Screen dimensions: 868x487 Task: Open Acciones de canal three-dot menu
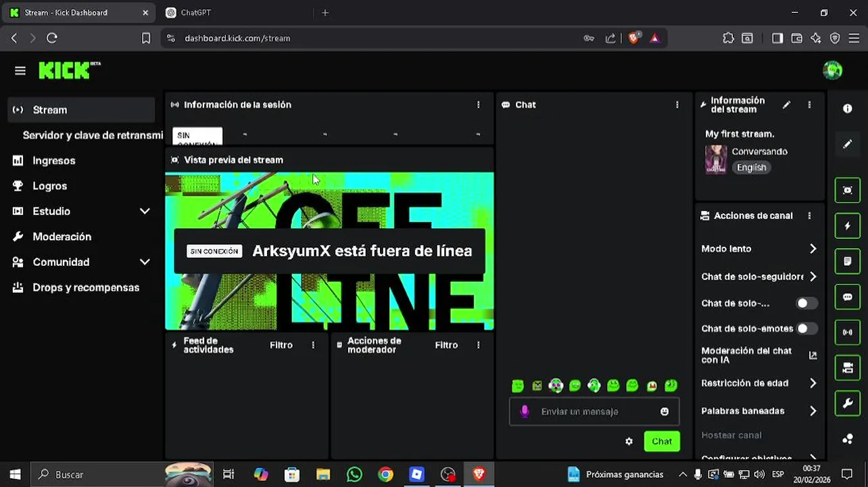pos(809,216)
